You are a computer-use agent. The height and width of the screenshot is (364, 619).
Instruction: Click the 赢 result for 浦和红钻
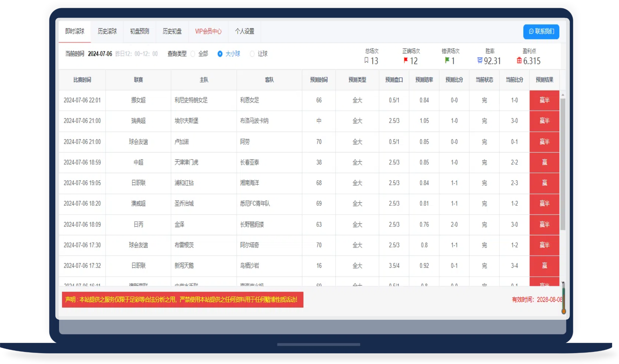click(544, 183)
